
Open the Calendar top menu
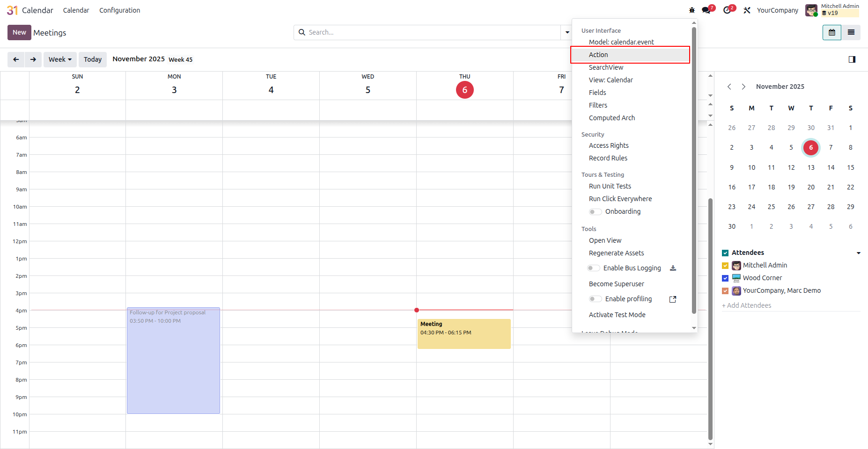point(76,10)
